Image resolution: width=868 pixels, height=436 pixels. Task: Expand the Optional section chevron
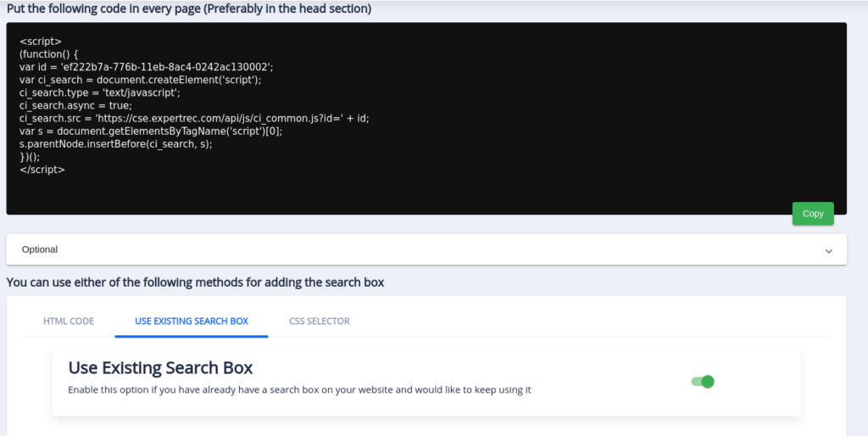(828, 250)
